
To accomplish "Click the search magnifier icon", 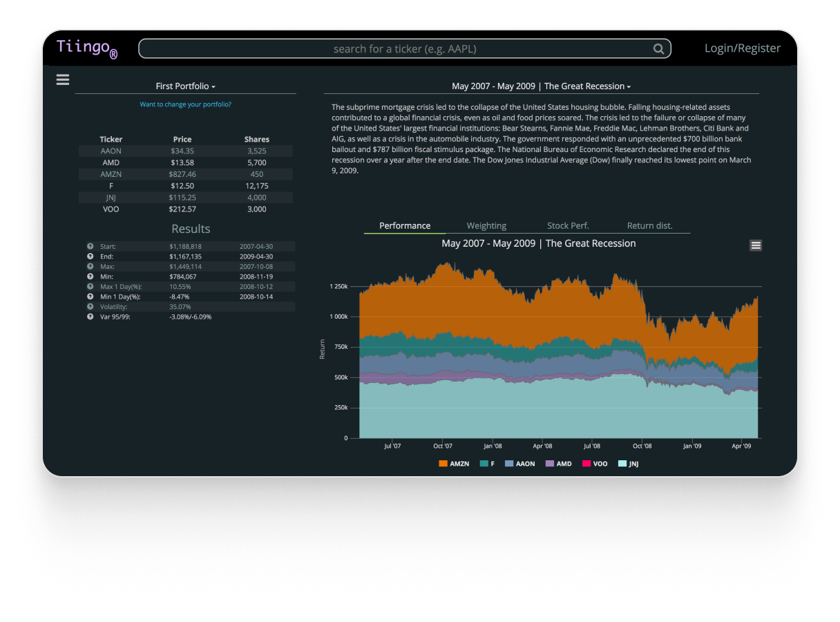I will (658, 49).
